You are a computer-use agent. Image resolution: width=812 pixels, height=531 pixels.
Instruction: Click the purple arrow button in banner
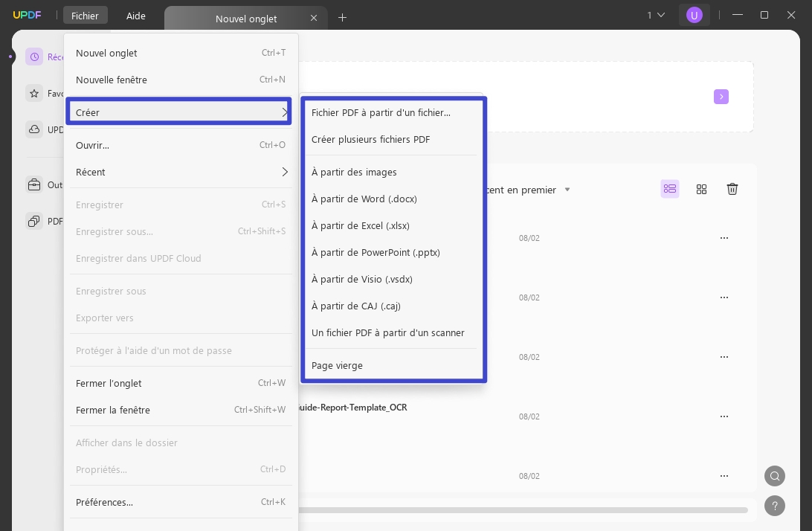(721, 97)
